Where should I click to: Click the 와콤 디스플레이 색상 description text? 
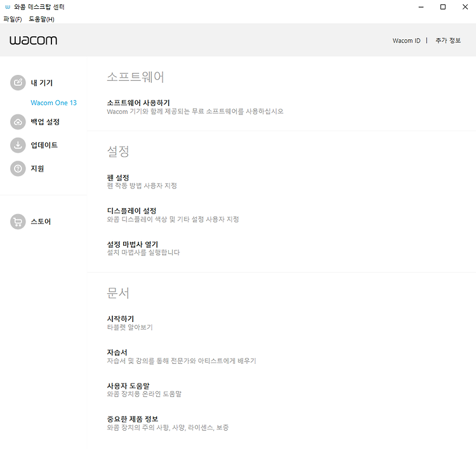173,219
